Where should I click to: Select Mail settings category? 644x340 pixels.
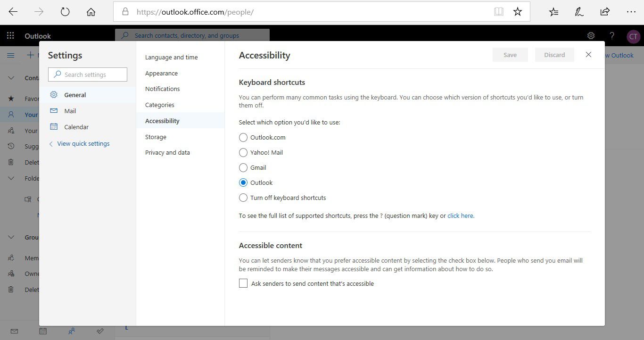point(88,111)
